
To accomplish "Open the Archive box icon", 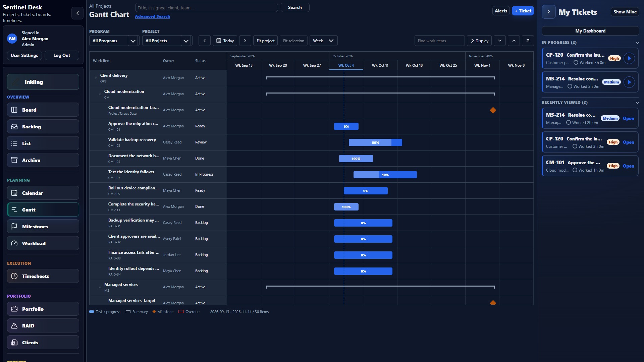I will [x=14, y=160].
